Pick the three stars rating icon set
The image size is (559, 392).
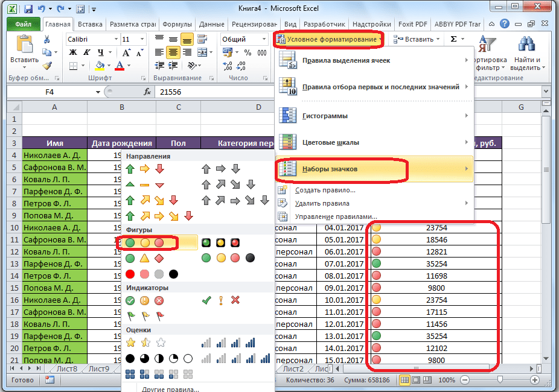145,343
